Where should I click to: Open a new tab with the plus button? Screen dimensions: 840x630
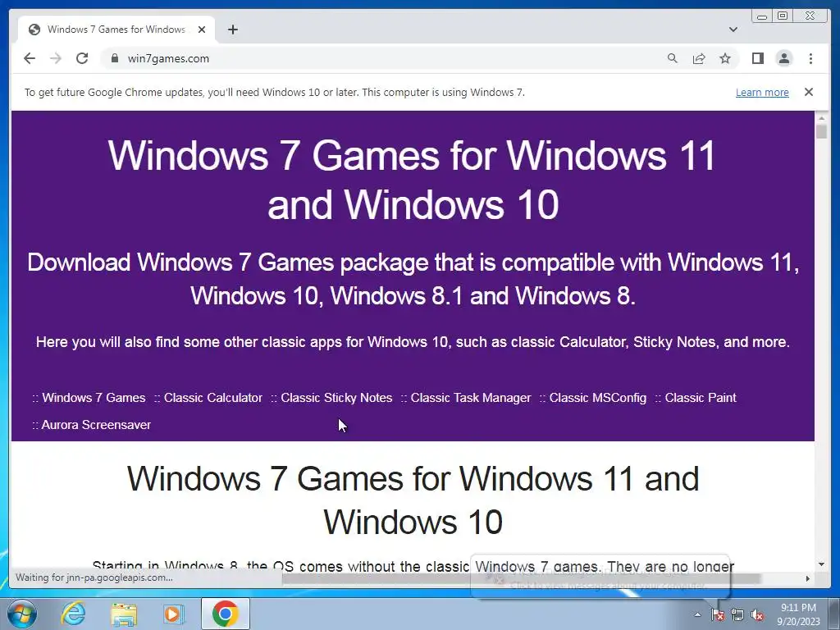[x=232, y=30]
